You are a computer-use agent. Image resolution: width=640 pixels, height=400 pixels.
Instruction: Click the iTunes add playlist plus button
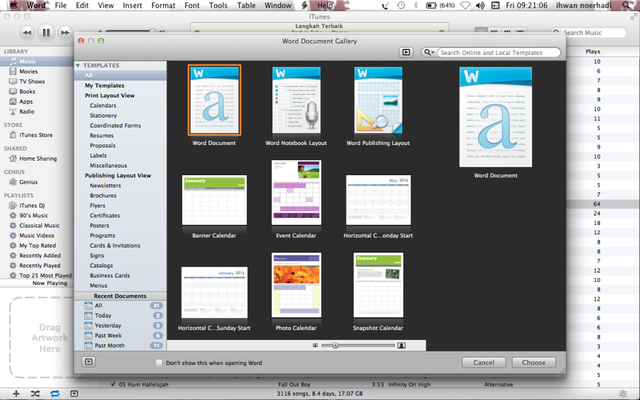pyautogui.click(x=16, y=393)
